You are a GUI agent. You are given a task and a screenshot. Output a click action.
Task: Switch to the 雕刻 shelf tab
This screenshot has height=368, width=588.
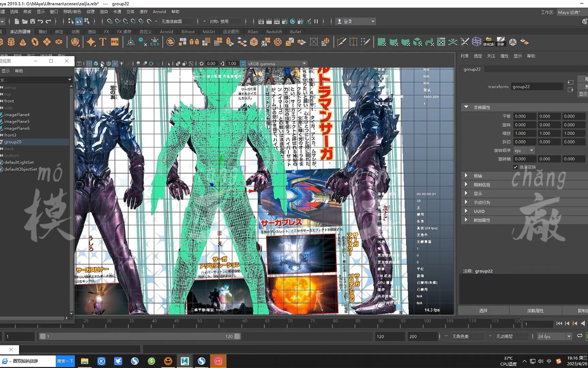coord(42,32)
